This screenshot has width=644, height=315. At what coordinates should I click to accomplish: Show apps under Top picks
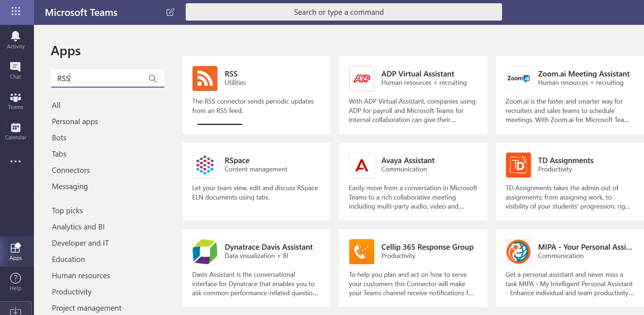pos(67,211)
